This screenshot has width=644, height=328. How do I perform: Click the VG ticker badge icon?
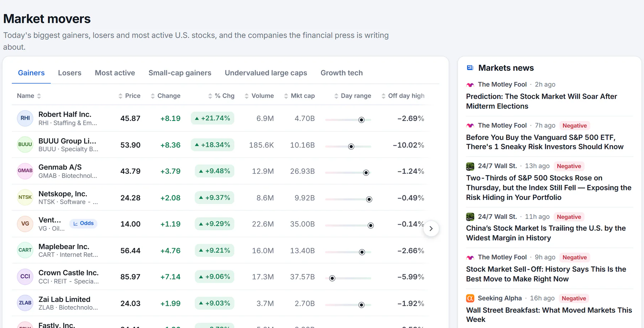click(x=25, y=224)
